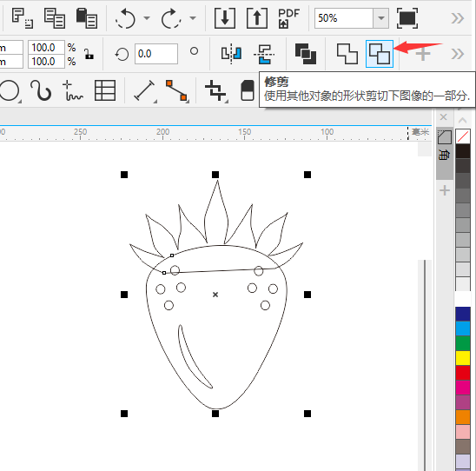Pick the yellow color swatch

[x=463, y=358]
